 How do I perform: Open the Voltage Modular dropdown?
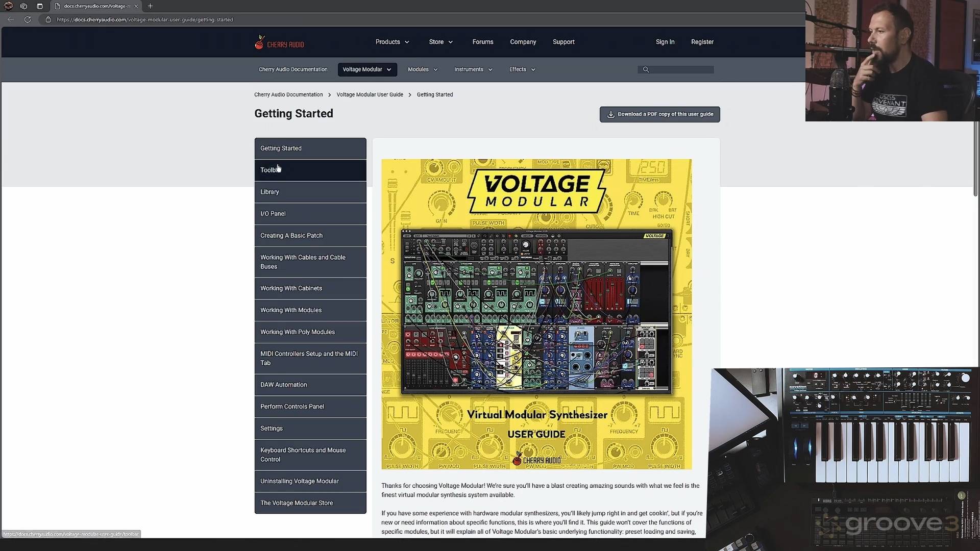click(x=367, y=69)
